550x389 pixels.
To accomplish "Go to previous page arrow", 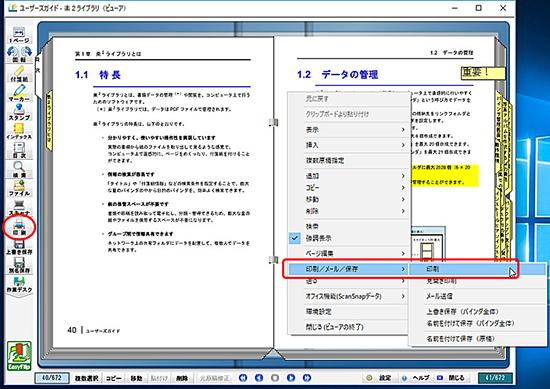I will [x=259, y=378].
